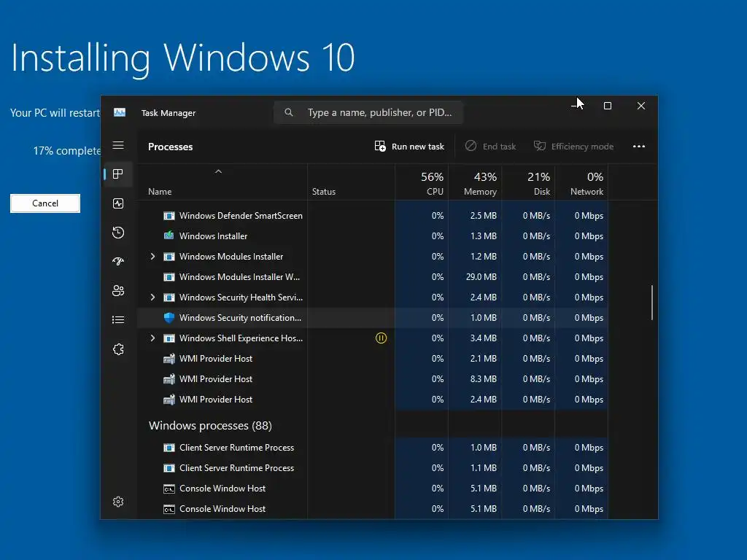Open the Services puzzle icon in sidebar
Viewport: 747px width, 560px height.
tap(118, 349)
